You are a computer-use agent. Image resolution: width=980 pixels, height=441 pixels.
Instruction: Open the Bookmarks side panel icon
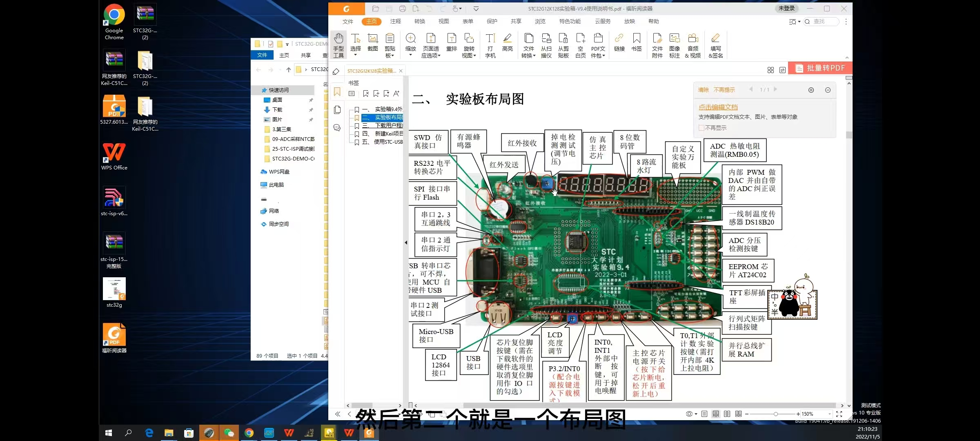tap(337, 92)
